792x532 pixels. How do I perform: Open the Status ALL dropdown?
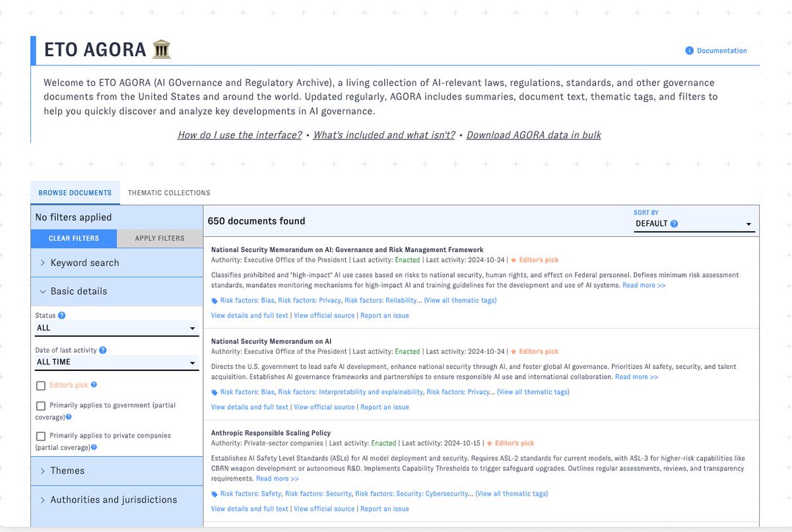point(117,328)
